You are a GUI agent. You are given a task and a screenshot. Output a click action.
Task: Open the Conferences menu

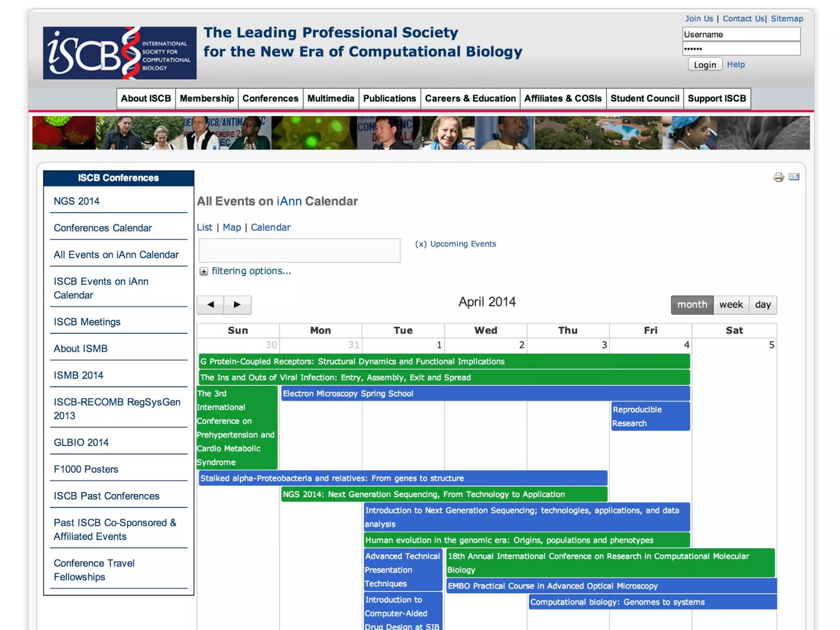[x=270, y=98]
